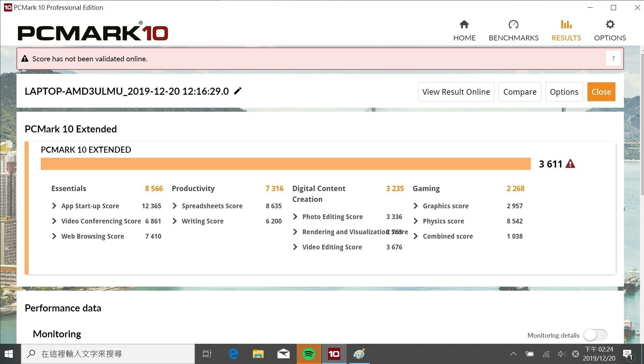This screenshot has height=364, width=644.
Task: Click the red warning triangle beside score 3 611
Action: point(570,164)
